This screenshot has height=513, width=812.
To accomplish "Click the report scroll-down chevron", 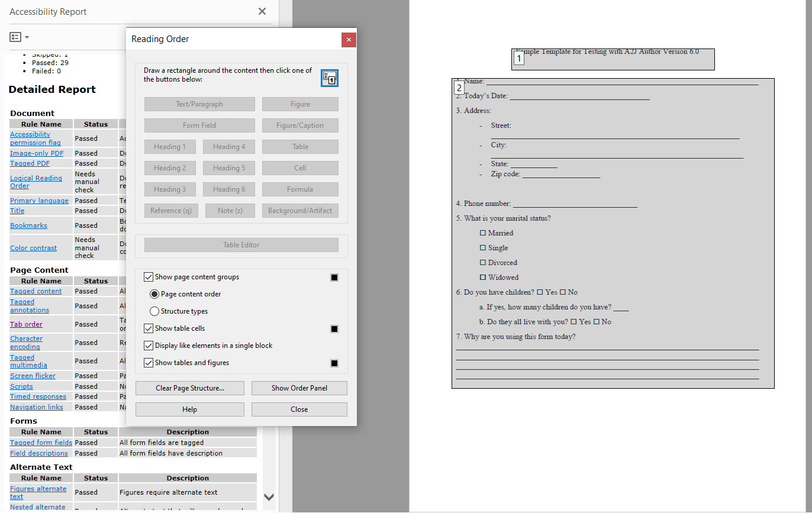I will click(269, 497).
